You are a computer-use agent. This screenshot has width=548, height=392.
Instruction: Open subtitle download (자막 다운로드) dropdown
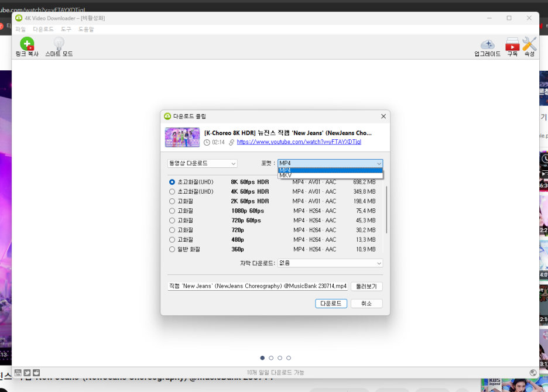pyautogui.click(x=330, y=263)
